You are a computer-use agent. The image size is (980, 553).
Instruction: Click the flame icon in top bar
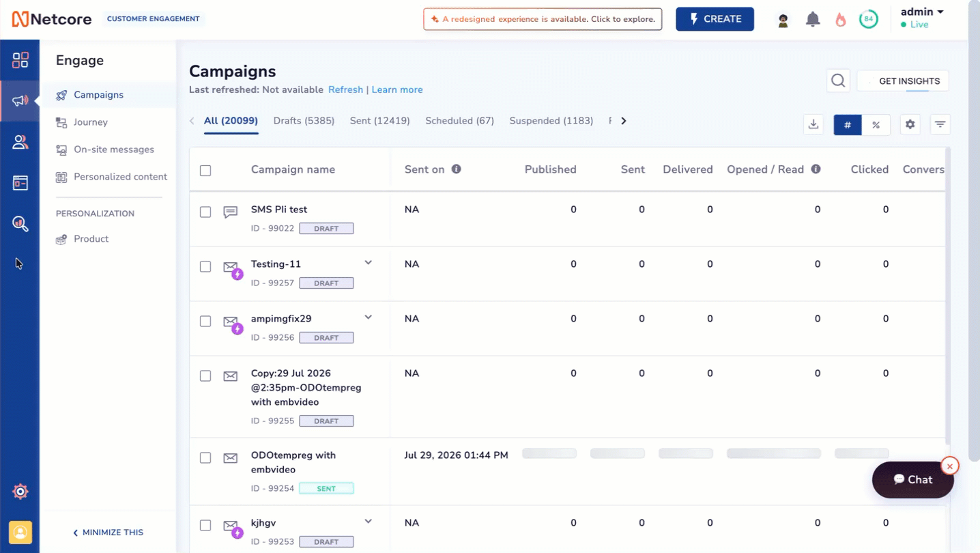click(x=841, y=20)
